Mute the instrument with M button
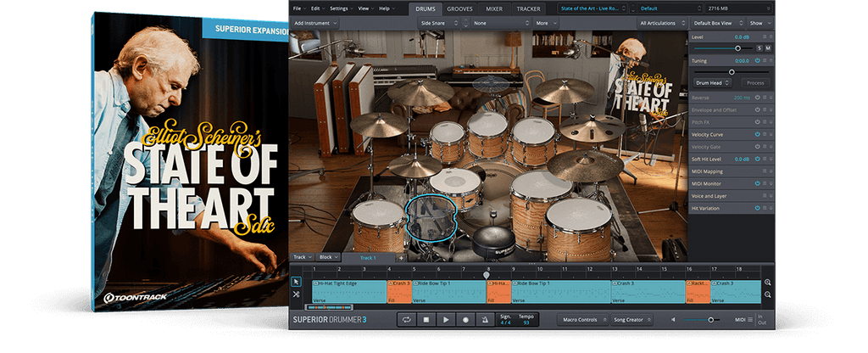 coord(768,48)
